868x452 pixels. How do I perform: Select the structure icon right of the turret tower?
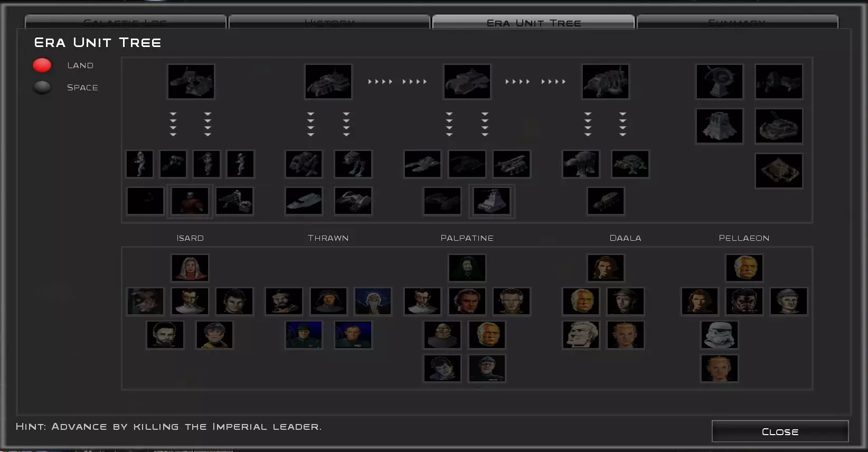coord(779,126)
